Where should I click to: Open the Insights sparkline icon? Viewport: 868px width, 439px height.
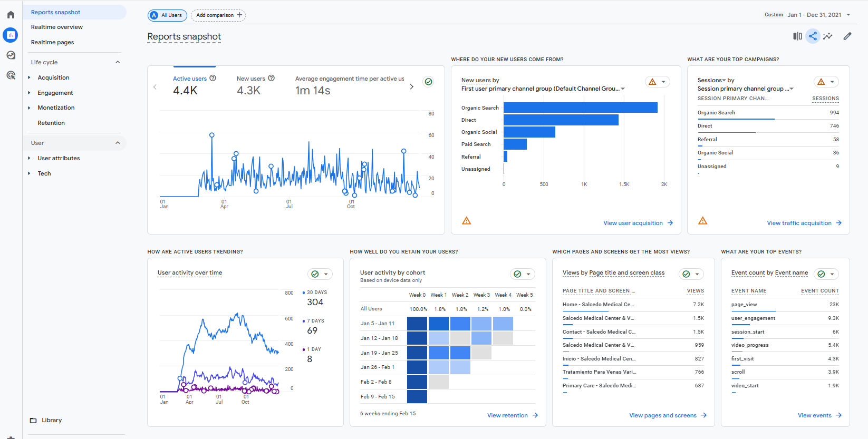[x=828, y=36]
